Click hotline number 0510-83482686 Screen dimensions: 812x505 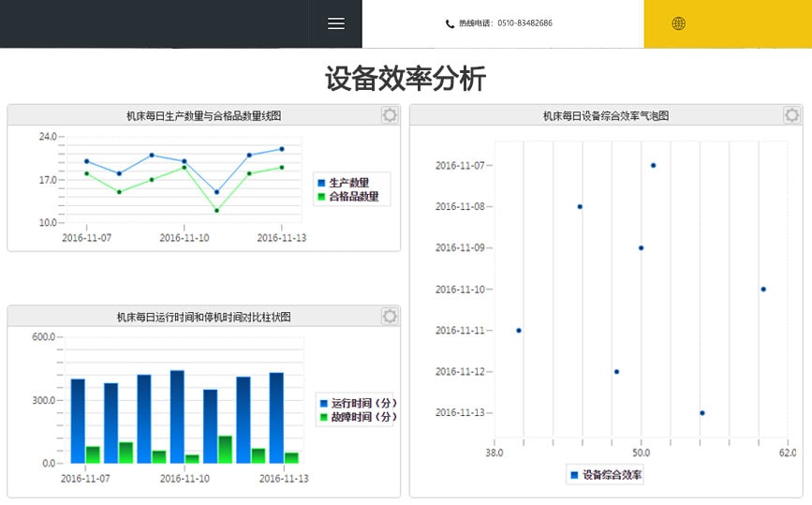[x=524, y=23]
